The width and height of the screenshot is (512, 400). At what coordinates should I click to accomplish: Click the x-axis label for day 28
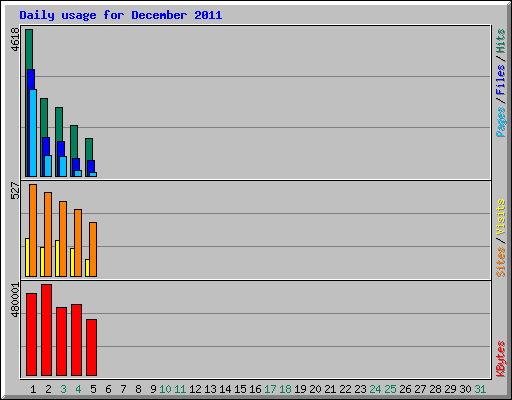click(x=435, y=389)
